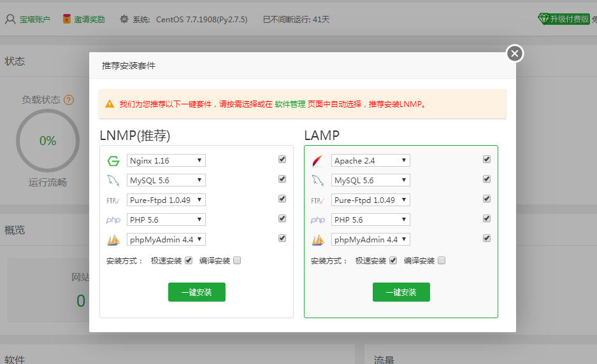The height and width of the screenshot is (364, 597).
Task: Uncheck the LNMP MySQL checkbox
Action: click(x=282, y=179)
